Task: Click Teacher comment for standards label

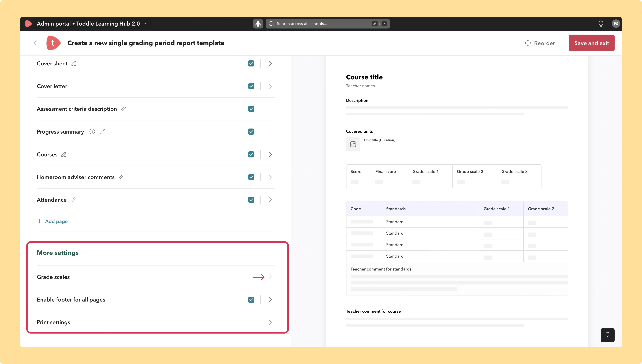Action: tap(381, 269)
